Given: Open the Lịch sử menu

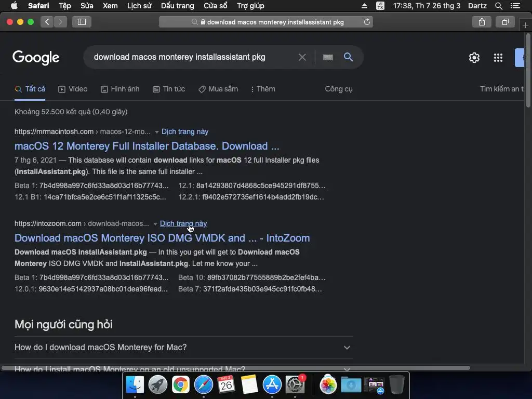Looking at the screenshot, I should [139, 6].
